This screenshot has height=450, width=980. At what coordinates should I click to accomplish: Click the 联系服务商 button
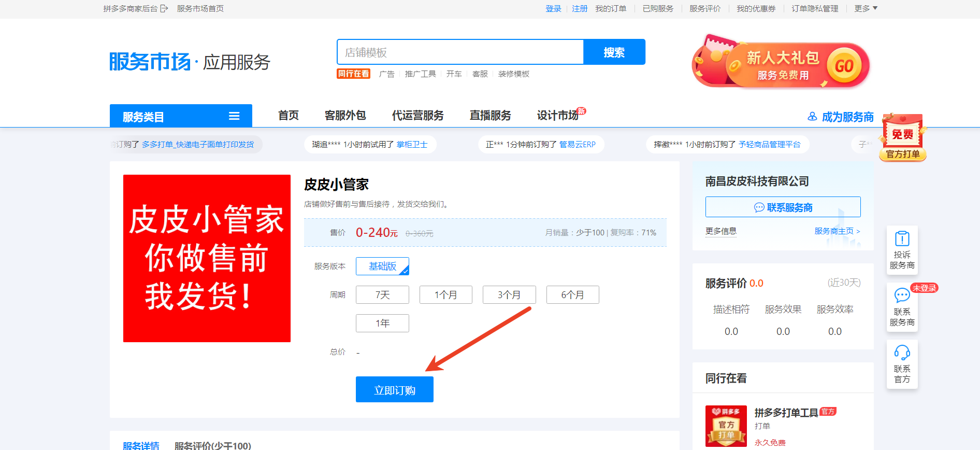[x=783, y=207]
